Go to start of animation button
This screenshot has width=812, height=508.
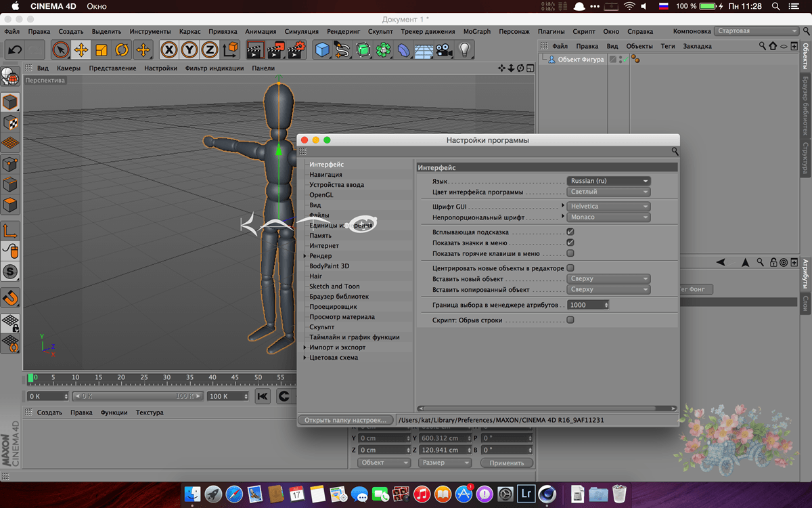262,396
